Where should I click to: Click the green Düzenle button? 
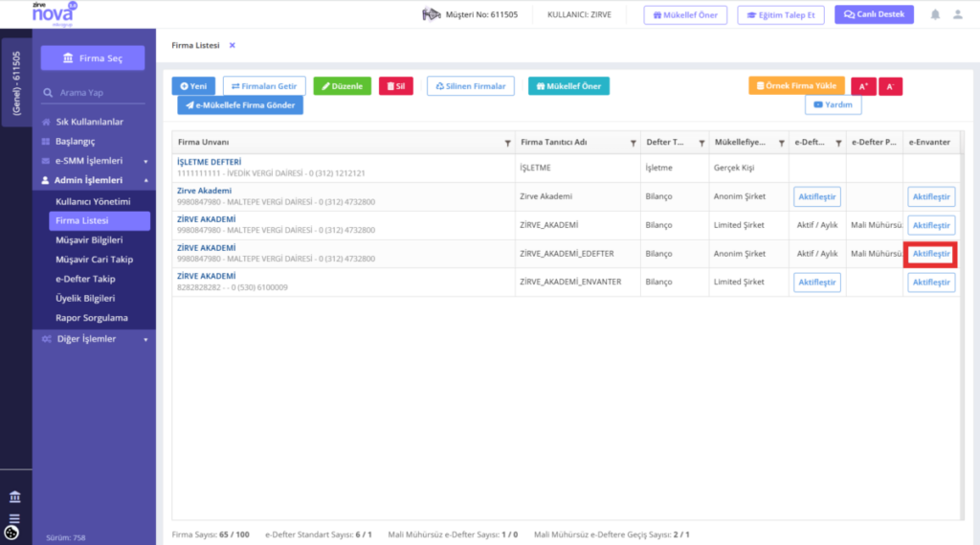[342, 86]
